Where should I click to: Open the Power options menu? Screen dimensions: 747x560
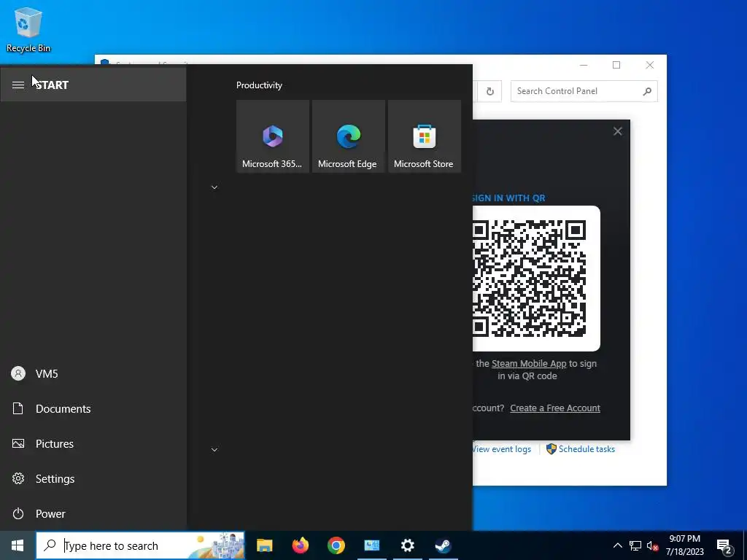pyautogui.click(x=93, y=514)
